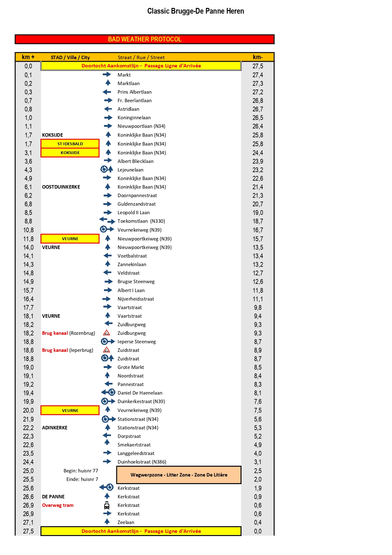Select 'Brug kanaal (Rozenbrug)' text
Viewport: 392px width, 555px height.
pyautogui.click(x=69, y=333)
